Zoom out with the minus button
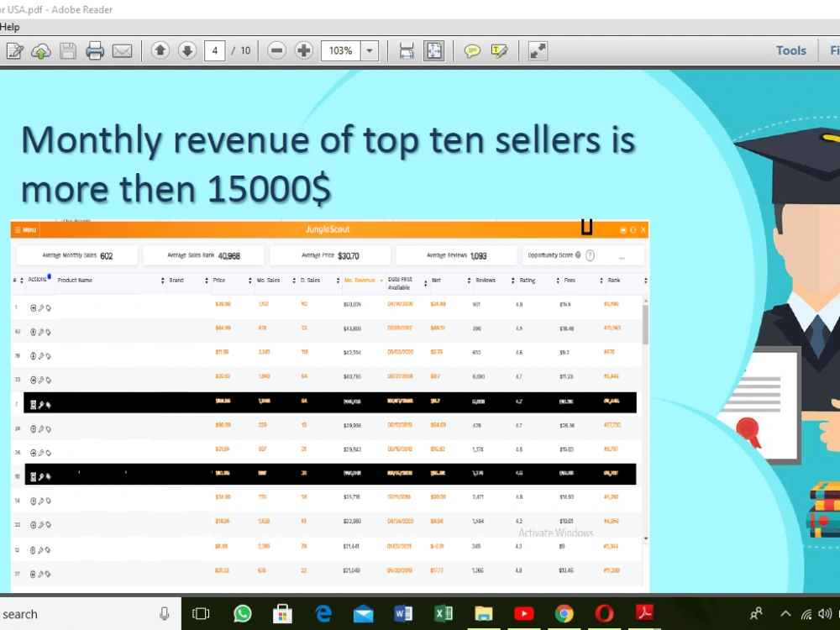 pyautogui.click(x=276, y=51)
